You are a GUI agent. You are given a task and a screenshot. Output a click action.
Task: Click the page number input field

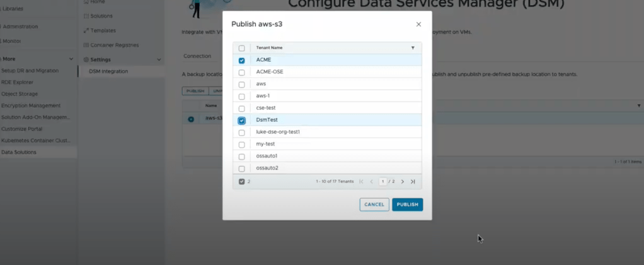[382, 182]
